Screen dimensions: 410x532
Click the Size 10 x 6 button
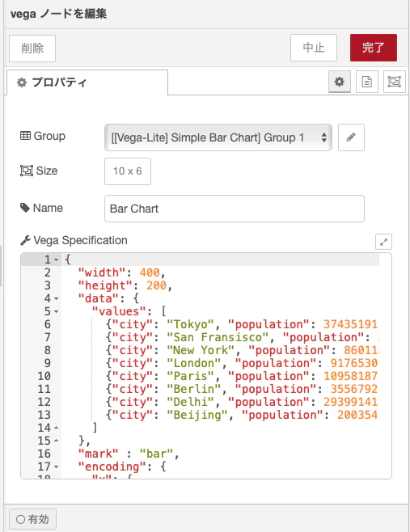[x=128, y=171]
